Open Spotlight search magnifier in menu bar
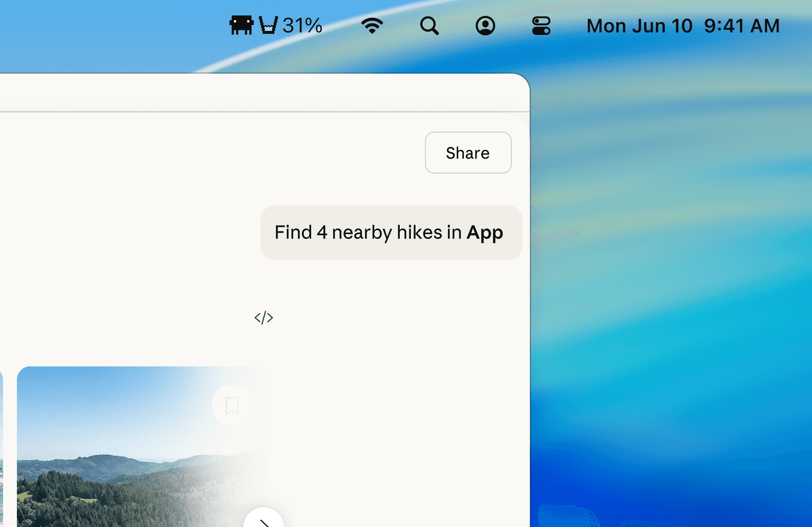Viewport: 812px width, 527px height. coord(429,26)
